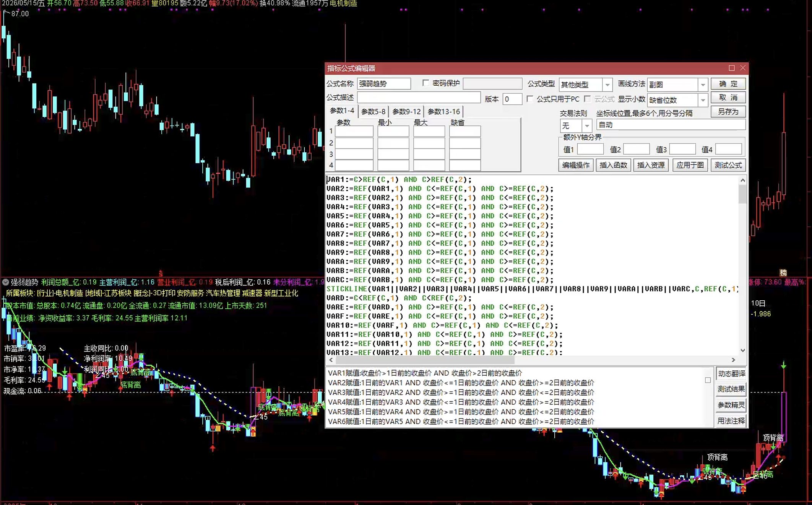Click the 公式描述 input field

(x=419, y=98)
